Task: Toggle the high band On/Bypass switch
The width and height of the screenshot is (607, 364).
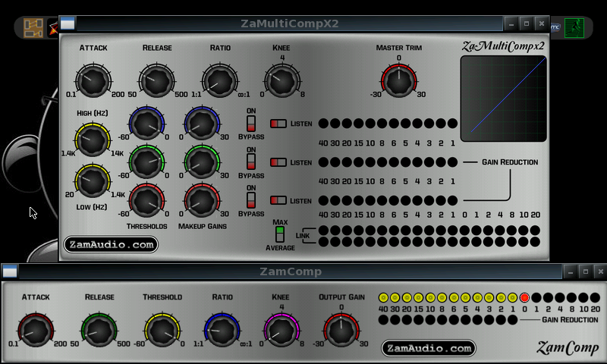Action: pos(250,124)
